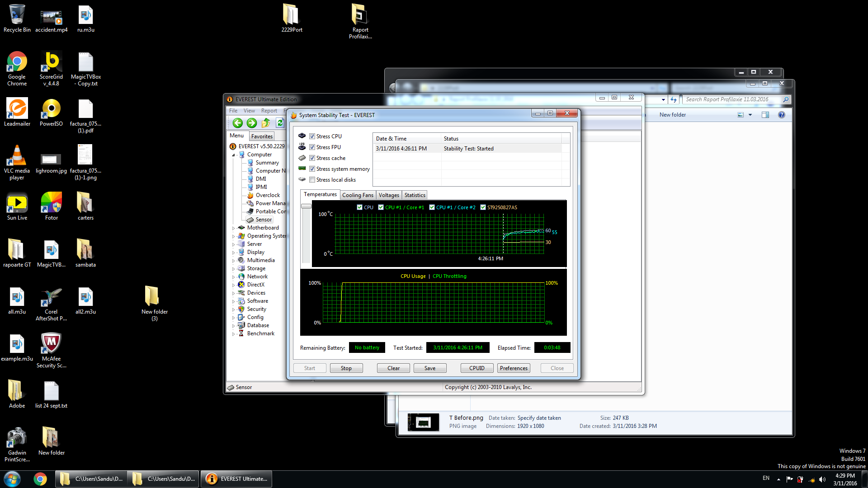Image resolution: width=868 pixels, height=488 pixels.
Task: Click the Windows Start button
Action: tap(12, 479)
